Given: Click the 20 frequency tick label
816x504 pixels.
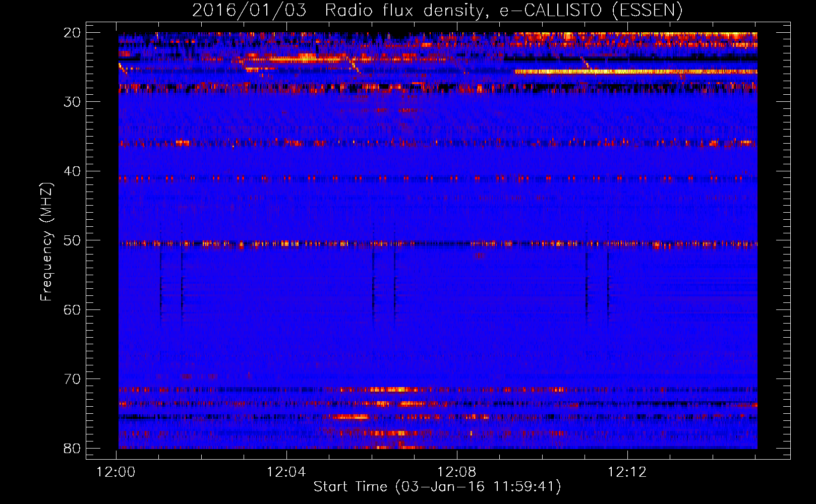Looking at the screenshot, I should 73,33.
